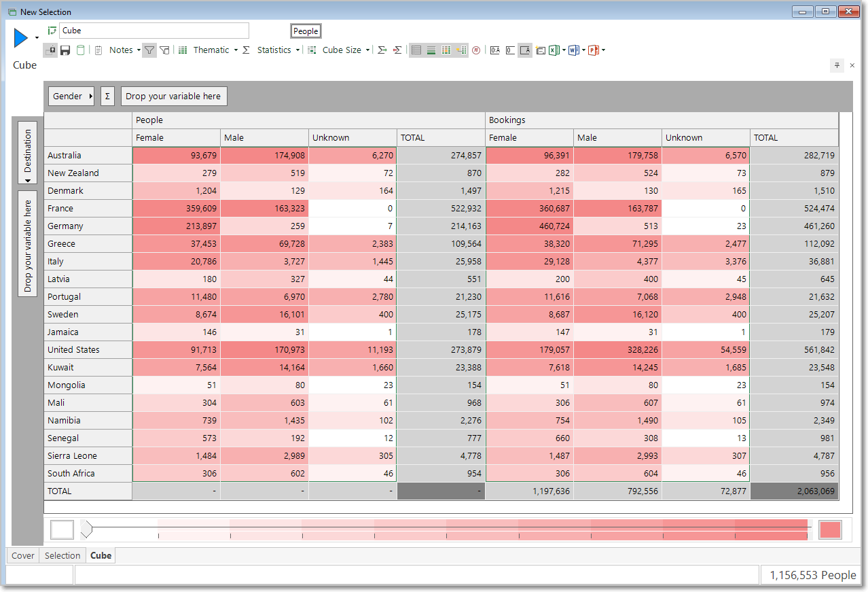The image size is (868, 592).
Task: Click the Export to Excel icon
Action: (554, 50)
